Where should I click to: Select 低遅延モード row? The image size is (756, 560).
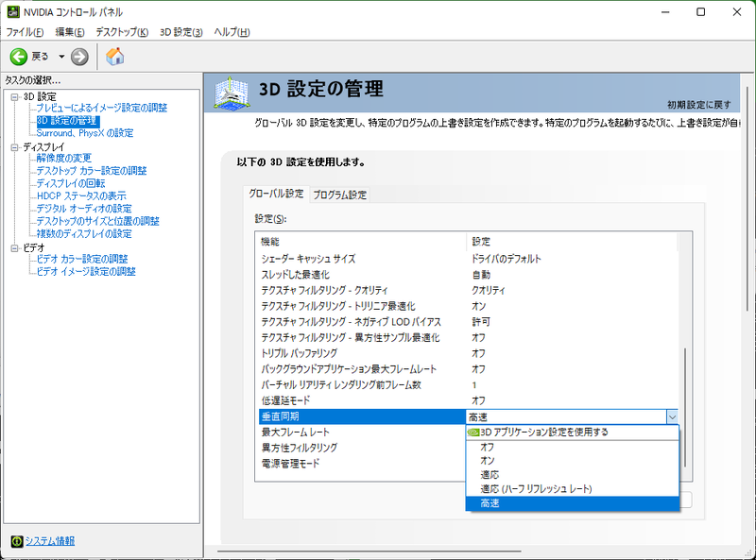(468, 400)
